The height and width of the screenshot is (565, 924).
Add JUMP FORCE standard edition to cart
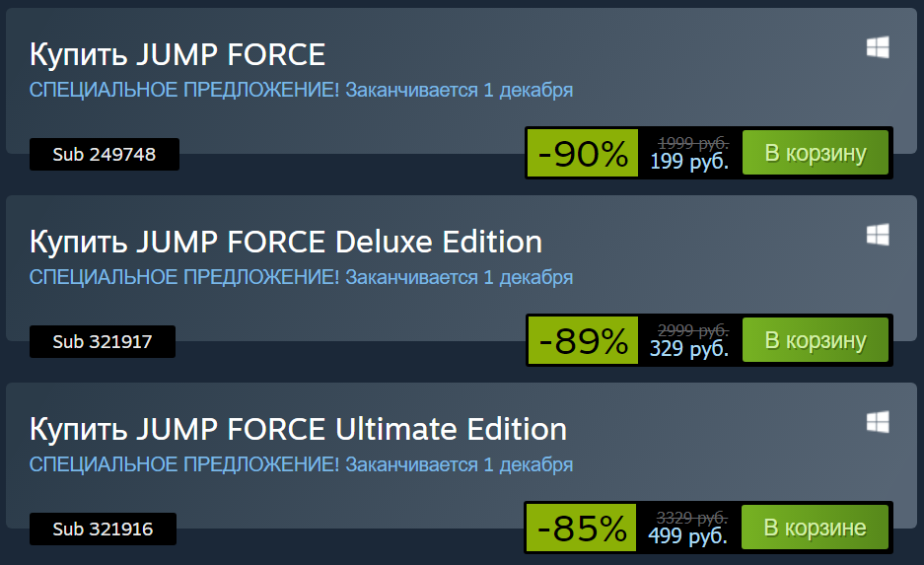tap(815, 153)
